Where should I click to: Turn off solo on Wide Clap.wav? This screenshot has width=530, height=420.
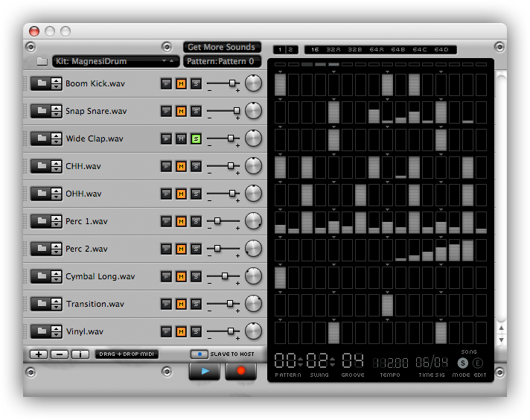pyautogui.click(x=196, y=139)
